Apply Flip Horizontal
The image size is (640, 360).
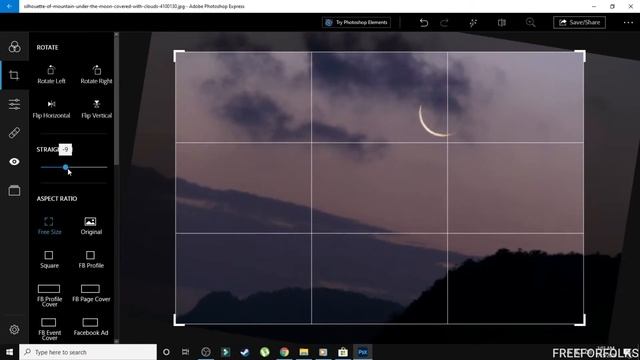click(x=51, y=109)
